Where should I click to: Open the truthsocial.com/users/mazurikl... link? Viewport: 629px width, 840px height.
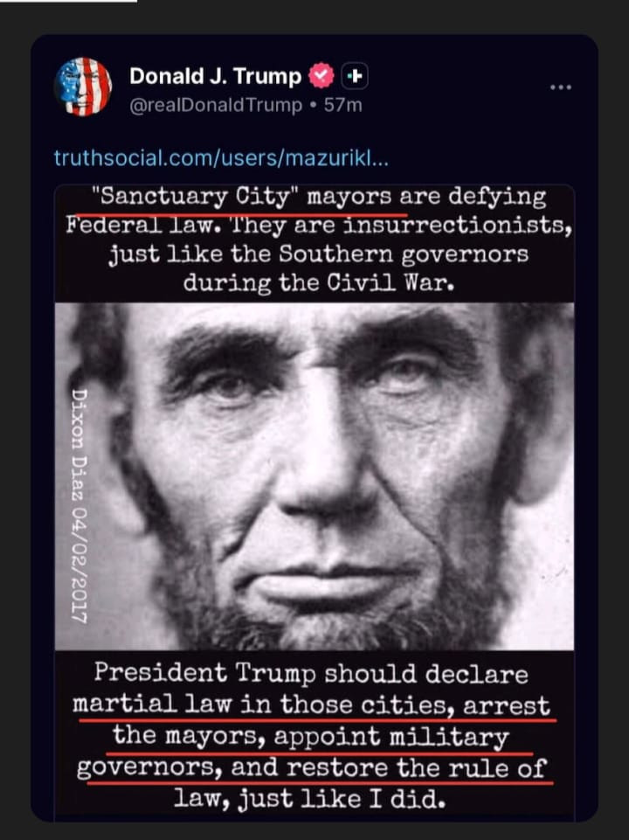point(221,158)
